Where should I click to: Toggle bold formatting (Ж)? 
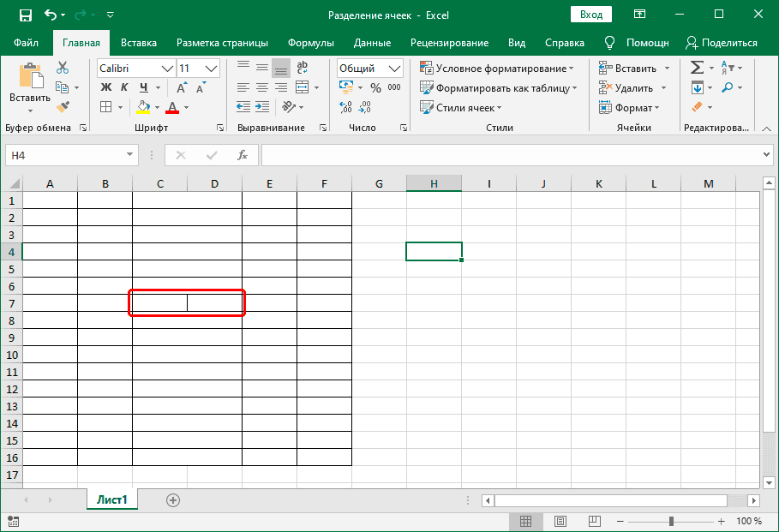pos(105,87)
